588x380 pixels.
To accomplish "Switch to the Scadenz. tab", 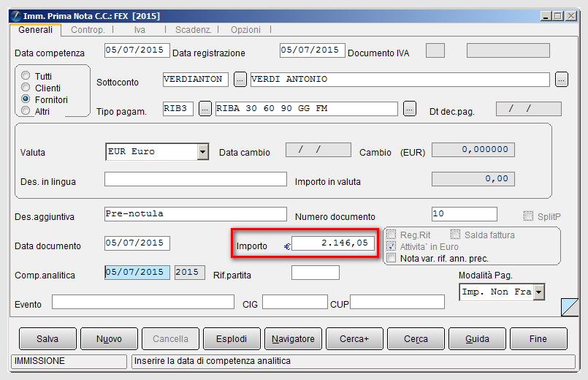I will [x=193, y=30].
